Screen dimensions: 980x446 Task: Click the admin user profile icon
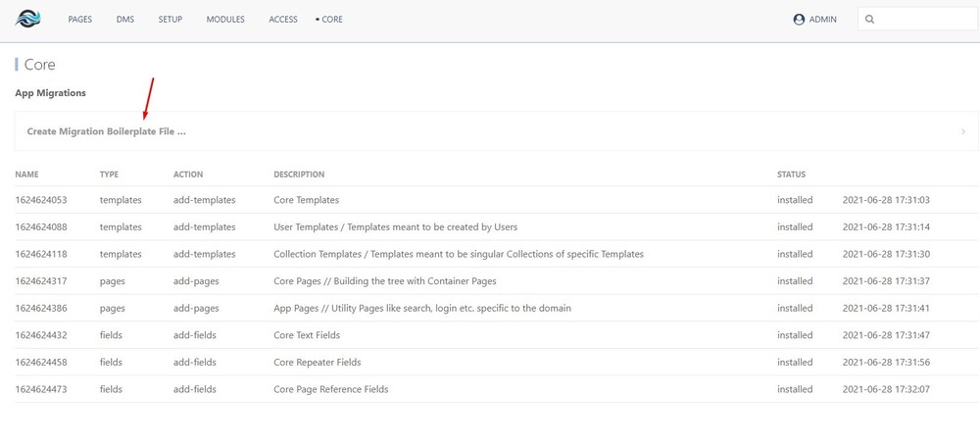coord(799,19)
